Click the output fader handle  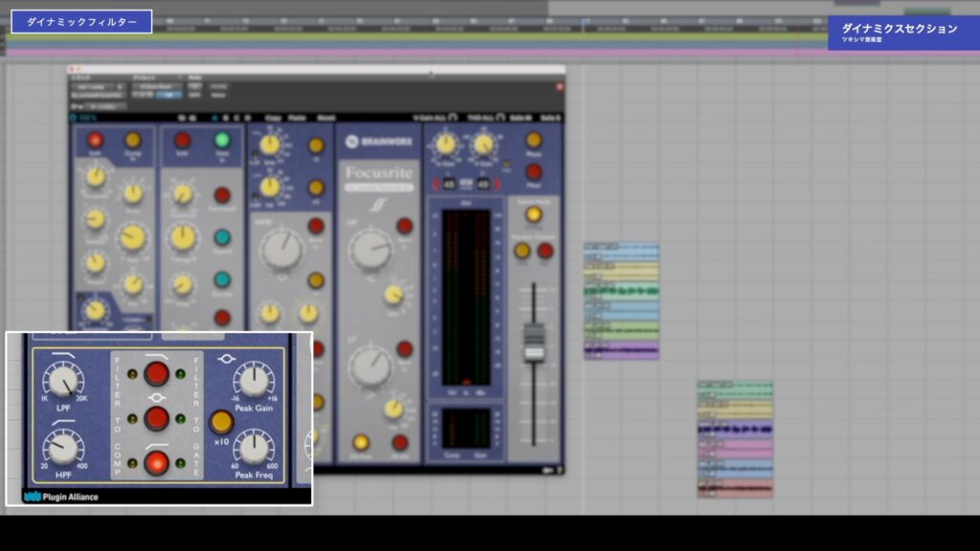coord(533,342)
